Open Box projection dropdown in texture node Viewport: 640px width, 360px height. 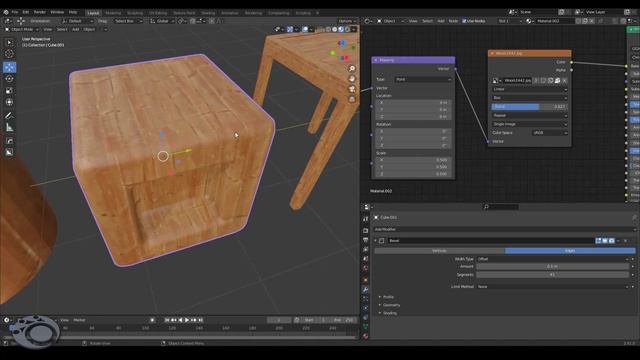tap(529, 98)
